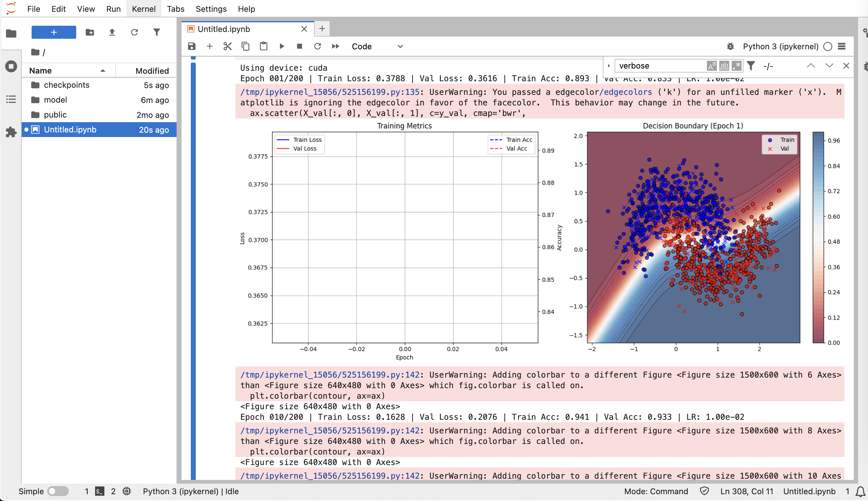This screenshot has height=501, width=868.
Task: Run the selected cell
Action: 282,47
